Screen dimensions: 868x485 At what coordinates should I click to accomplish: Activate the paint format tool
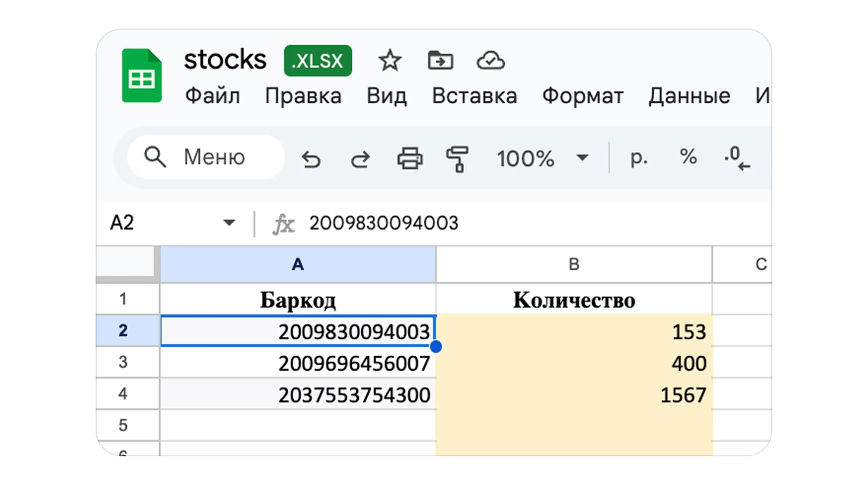click(458, 159)
